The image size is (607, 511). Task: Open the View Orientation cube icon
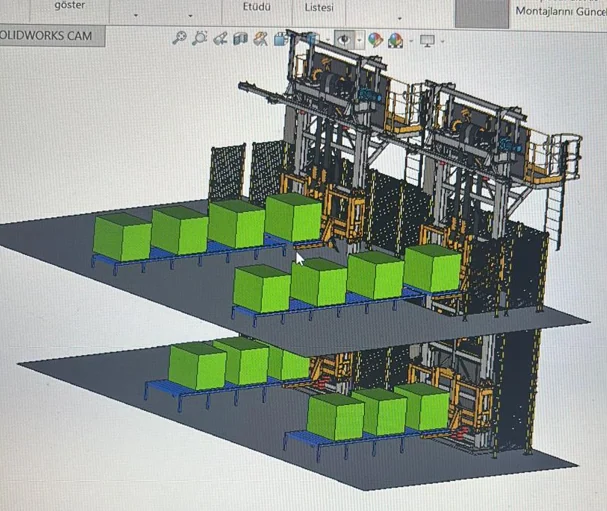tap(281, 39)
